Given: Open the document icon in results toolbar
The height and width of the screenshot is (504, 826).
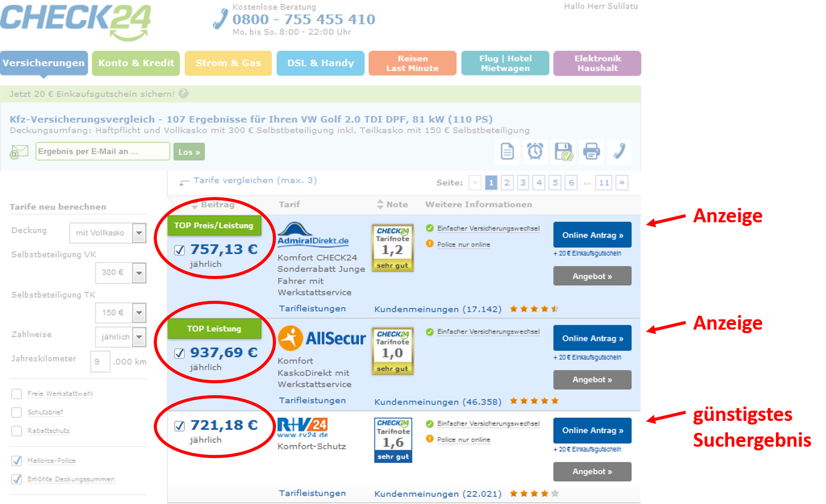Looking at the screenshot, I should 508,152.
